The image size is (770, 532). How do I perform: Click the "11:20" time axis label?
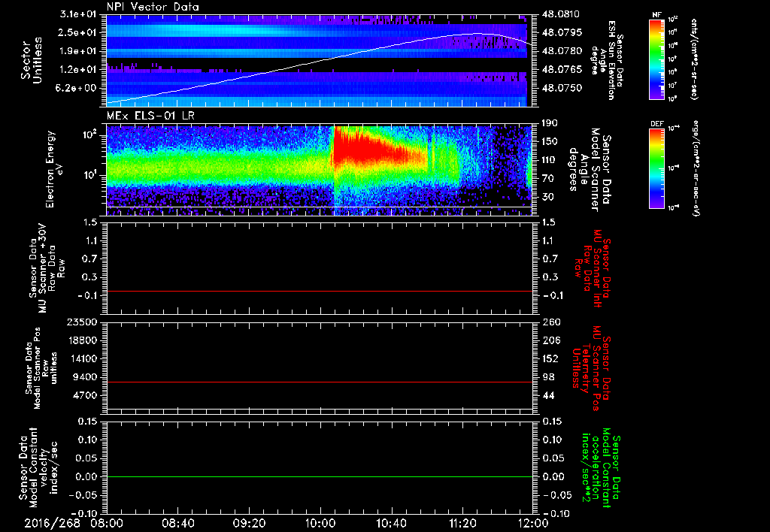[x=462, y=524]
